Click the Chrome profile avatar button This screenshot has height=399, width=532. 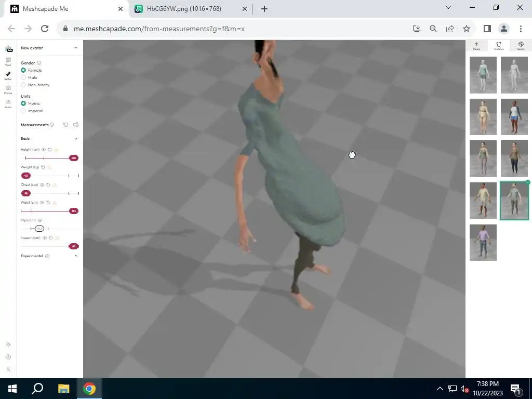[504, 29]
